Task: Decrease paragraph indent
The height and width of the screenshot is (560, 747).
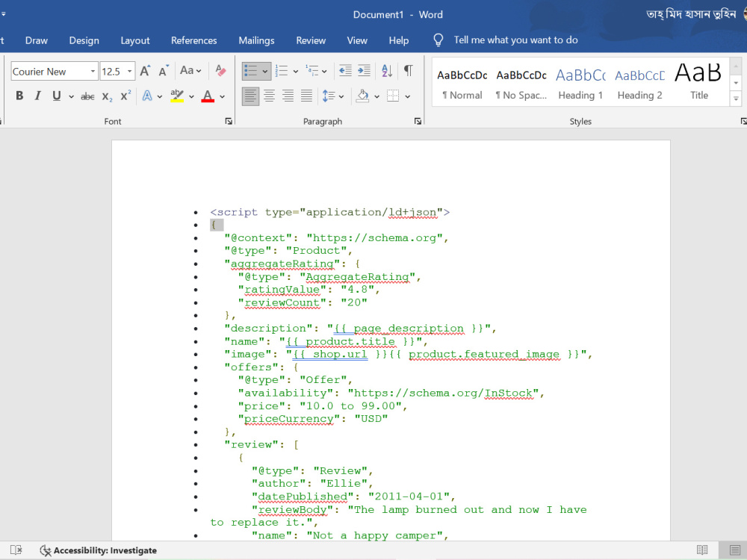Action: point(345,71)
